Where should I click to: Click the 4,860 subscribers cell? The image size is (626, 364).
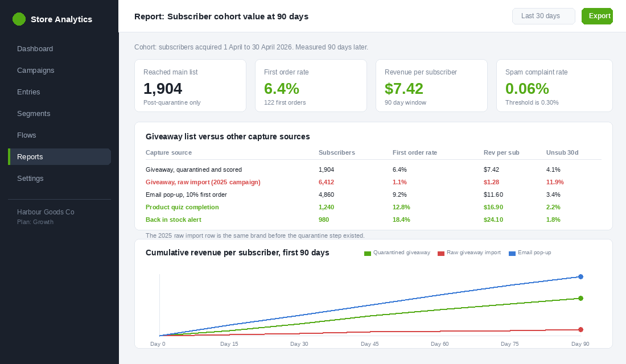(x=326, y=195)
